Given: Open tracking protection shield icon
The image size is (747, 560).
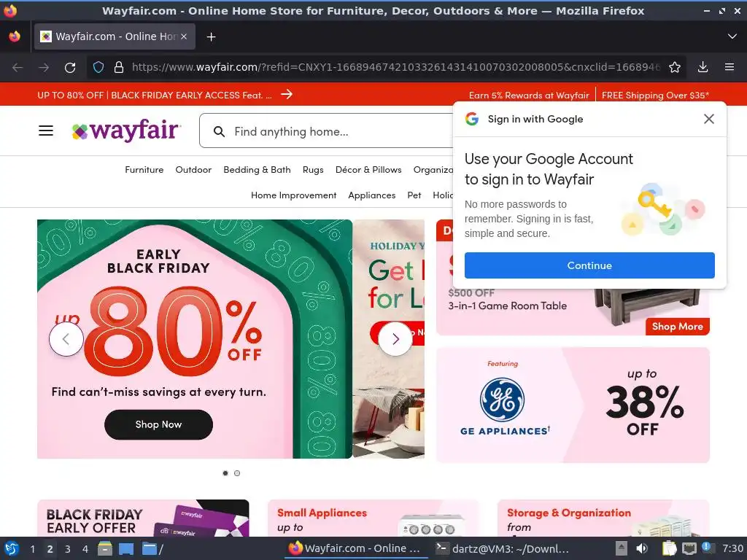Looking at the screenshot, I should click(98, 67).
